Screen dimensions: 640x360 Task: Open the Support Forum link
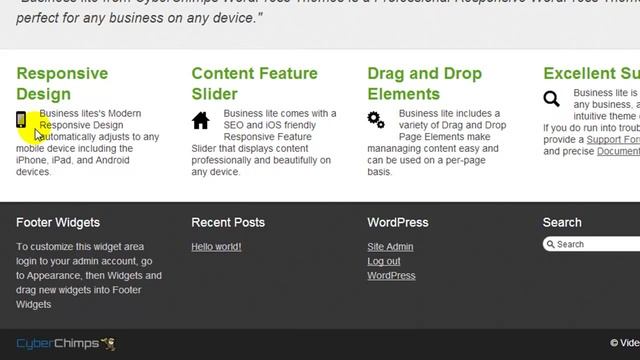613,140
